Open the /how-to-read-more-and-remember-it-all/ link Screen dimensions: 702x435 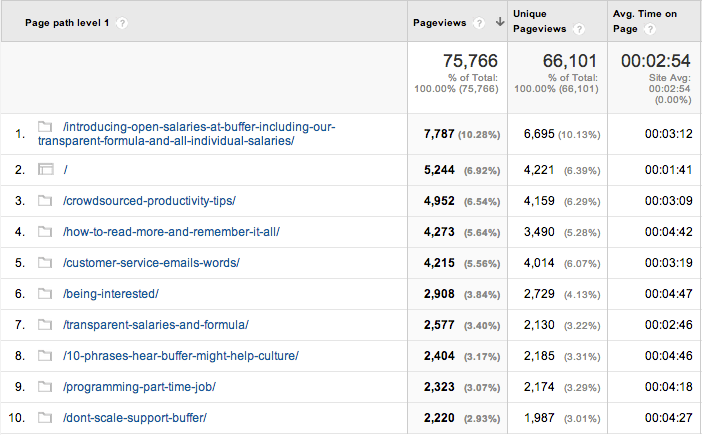pyautogui.click(x=171, y=232)
